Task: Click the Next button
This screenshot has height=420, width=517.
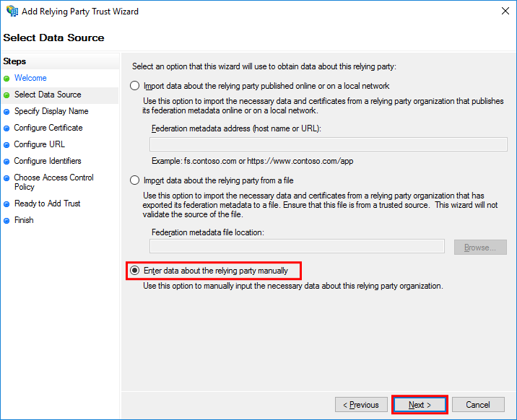Action: pos(420,405)
